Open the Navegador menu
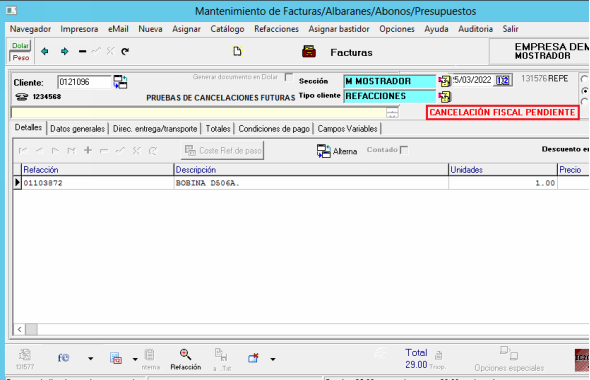This screenshot has width=590, height=380. 30,29
